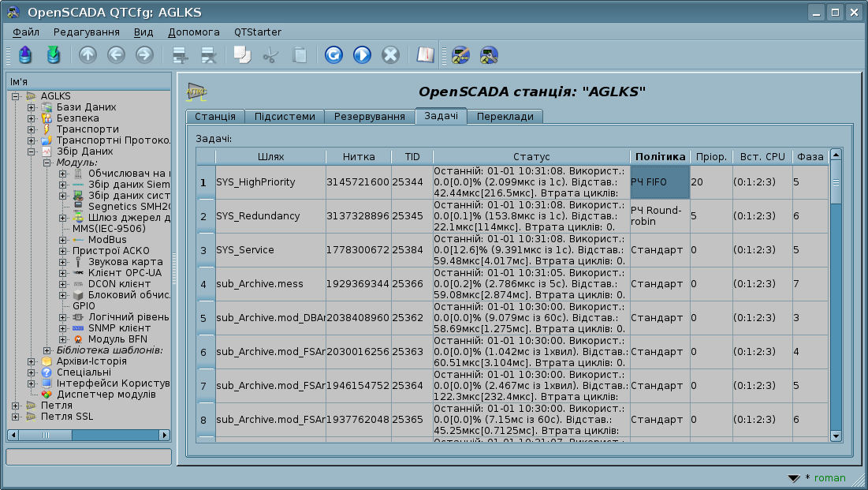Viewport: 868px width, 490px height.
Task: Click the Copy icon in toolbar
Action: (243, 55)
